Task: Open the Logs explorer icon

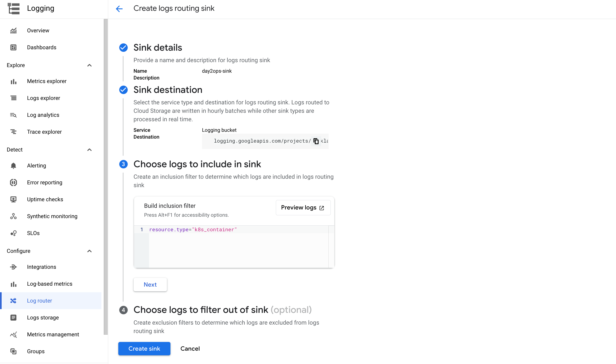Action: (x=14, y=98)
